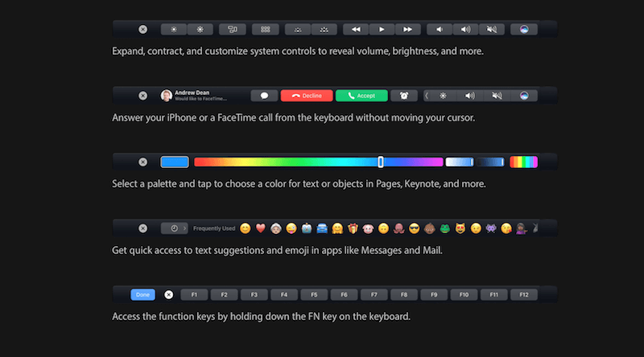Accept the FaceTime call

click(361, 96)
